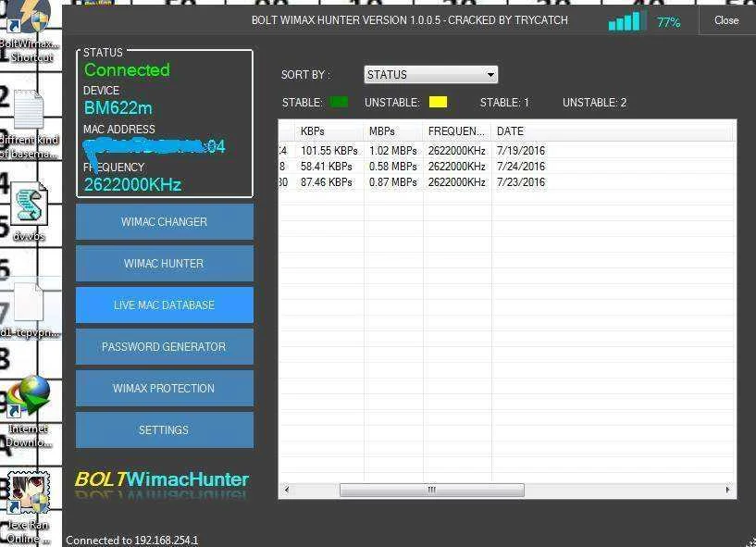Click the BOLTWimacHunter logo
This screenshot has height=547, width=756.
pyautogui.click(x=162, y=479)
